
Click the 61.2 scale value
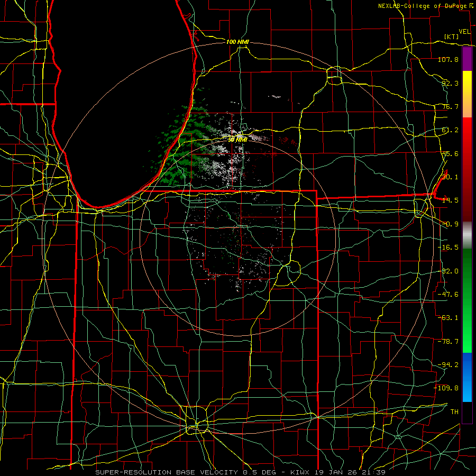click(450, 130)
